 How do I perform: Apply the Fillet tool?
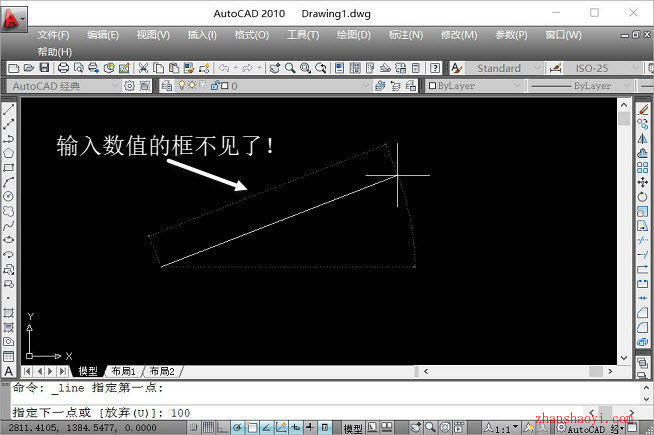[x=643, y=327]
